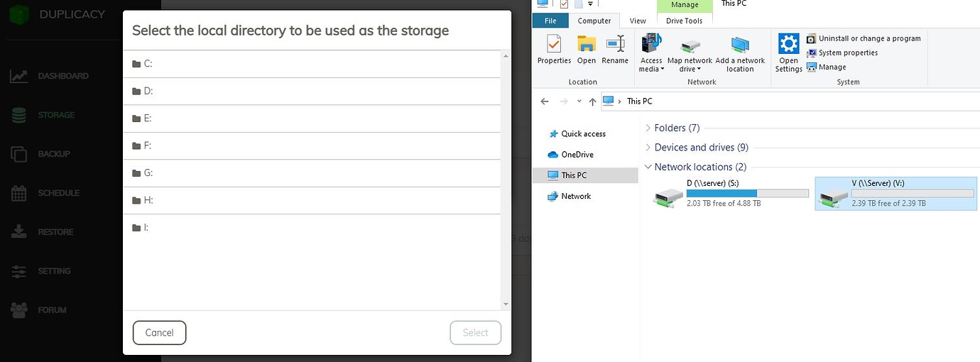Click the Select button in dialog

(x=475, y=332)
